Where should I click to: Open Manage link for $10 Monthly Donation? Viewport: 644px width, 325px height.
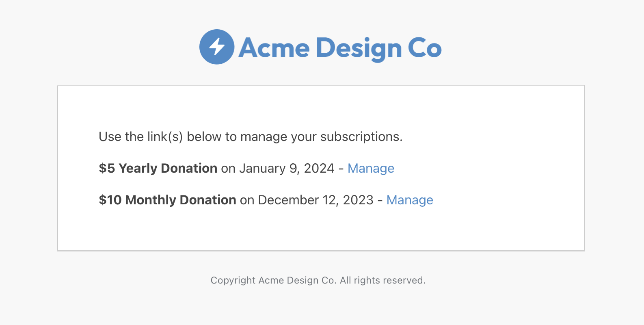point(410,200)
